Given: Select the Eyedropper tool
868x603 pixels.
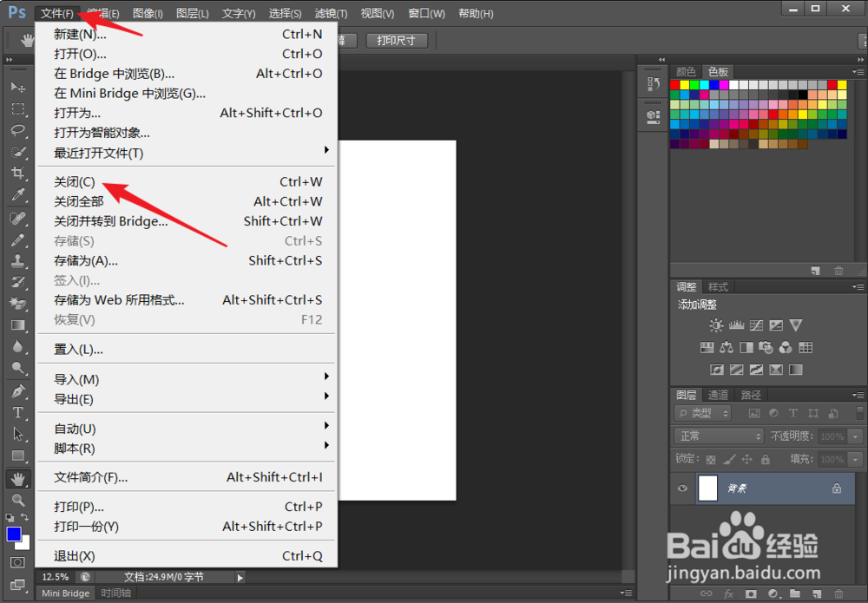Looking at the screenshot, I should [x=17, y=194].
